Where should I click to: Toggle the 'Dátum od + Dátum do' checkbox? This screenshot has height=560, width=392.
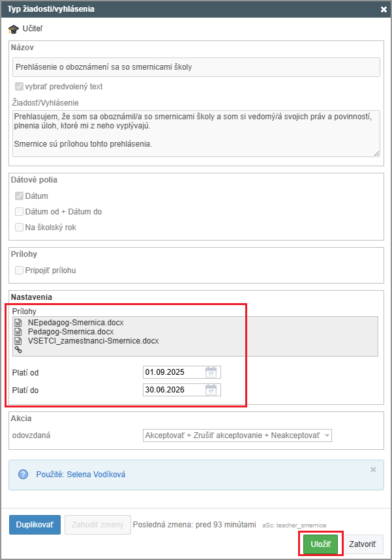click(19, 211)
